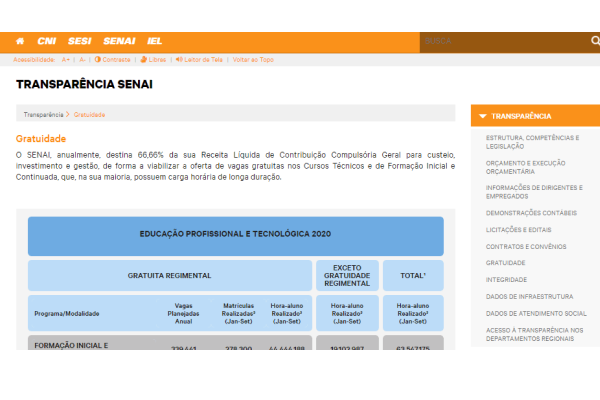Click the Contraste accessibility option
Image resolution: width=600 pixels, height=400 pixels.
112,60
